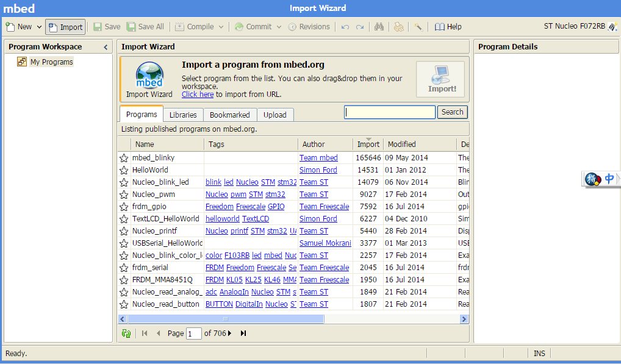The height and width of the screenshot is (364, 621).
Task: Select the USBSerial_HelloWorld program row
Action: [x=293, y=243]
